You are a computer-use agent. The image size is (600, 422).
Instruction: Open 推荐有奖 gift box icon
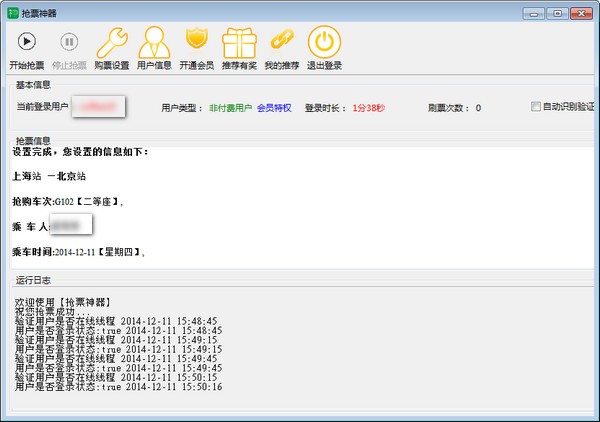238,43
